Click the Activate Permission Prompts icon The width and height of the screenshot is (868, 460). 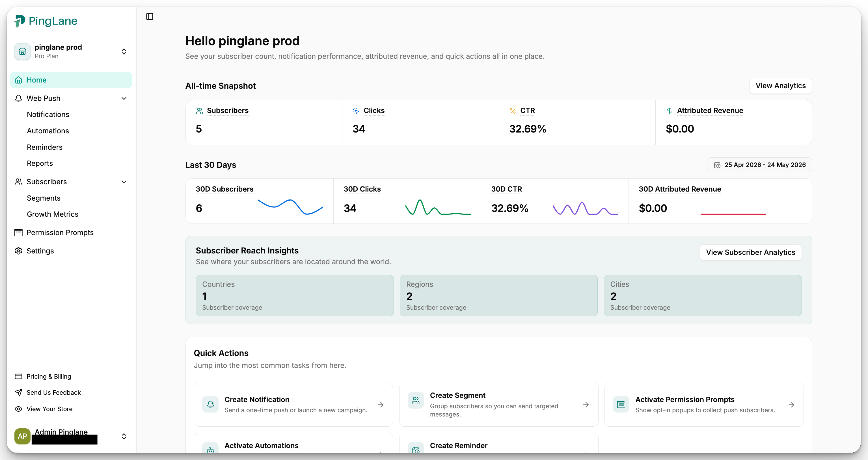(x=621, y=404)
